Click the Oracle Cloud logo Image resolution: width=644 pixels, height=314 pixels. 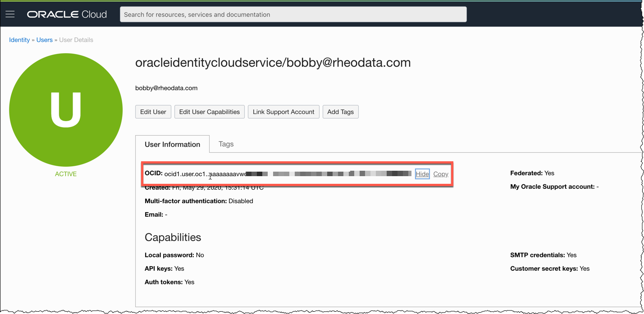pos(67,14)
